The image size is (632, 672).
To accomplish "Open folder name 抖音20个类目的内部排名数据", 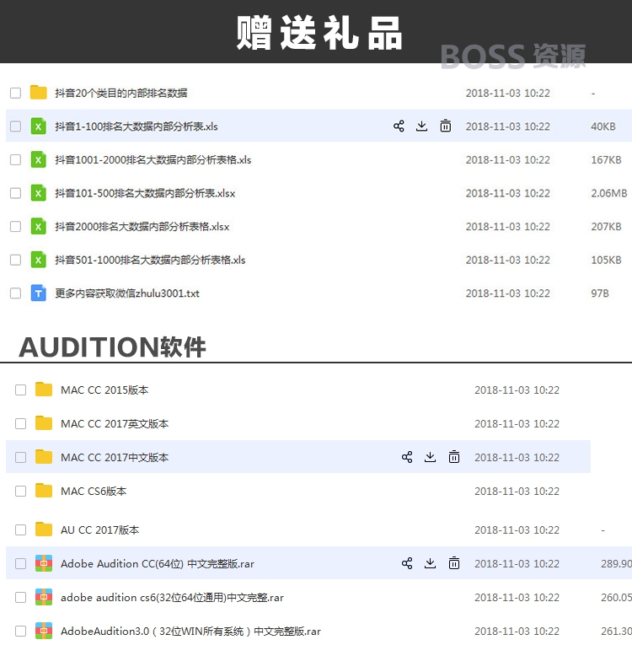I will click(121, 93).
